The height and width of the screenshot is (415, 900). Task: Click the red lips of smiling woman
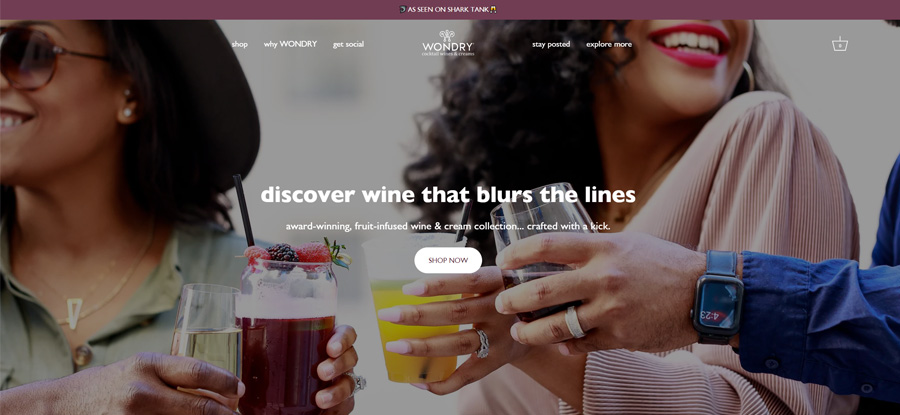coord(690,45)
